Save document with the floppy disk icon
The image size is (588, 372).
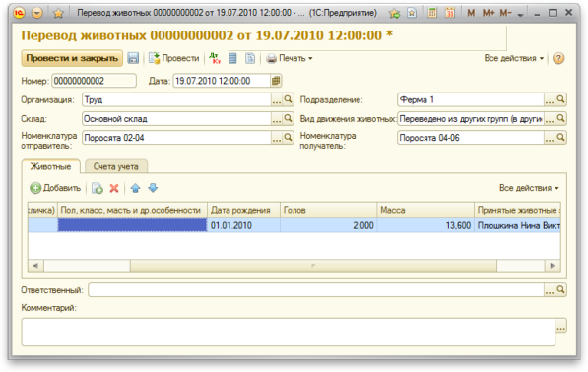coord(133,58)
